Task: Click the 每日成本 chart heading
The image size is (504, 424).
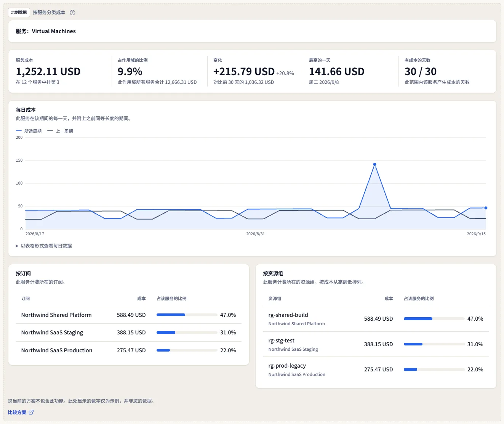Action: point(26,110)
